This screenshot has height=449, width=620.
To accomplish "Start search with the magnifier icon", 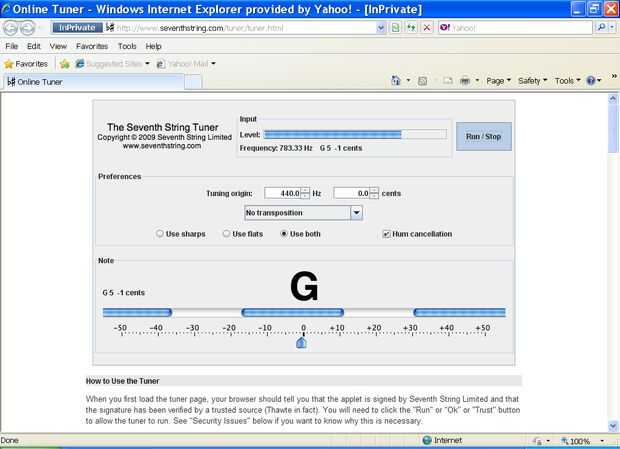I will point(601,28).
